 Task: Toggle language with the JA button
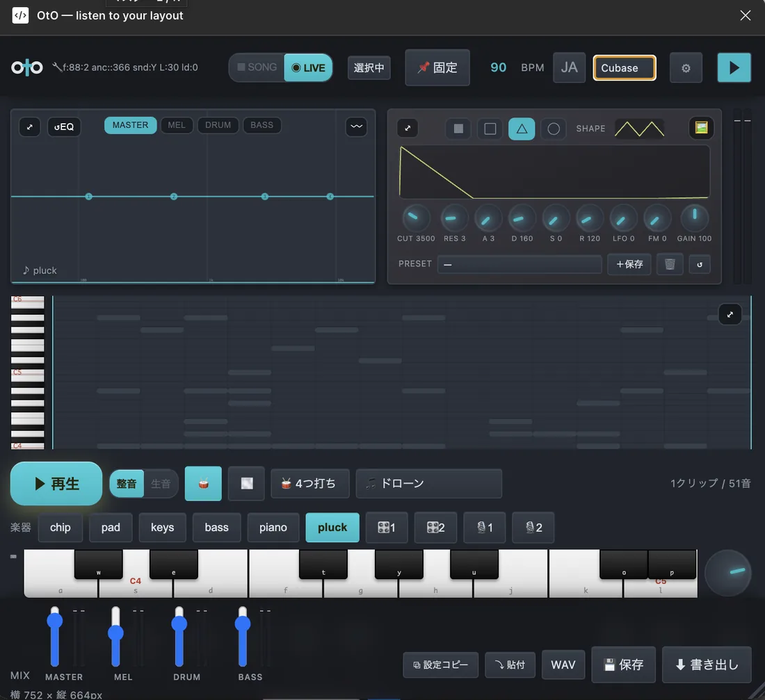point(569,67)
